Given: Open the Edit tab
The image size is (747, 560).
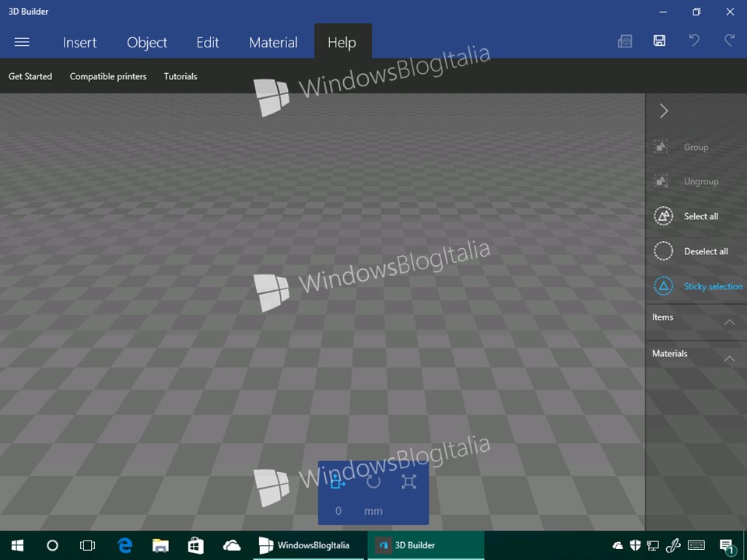Looking at the screenshot, I should coord(208,42).
